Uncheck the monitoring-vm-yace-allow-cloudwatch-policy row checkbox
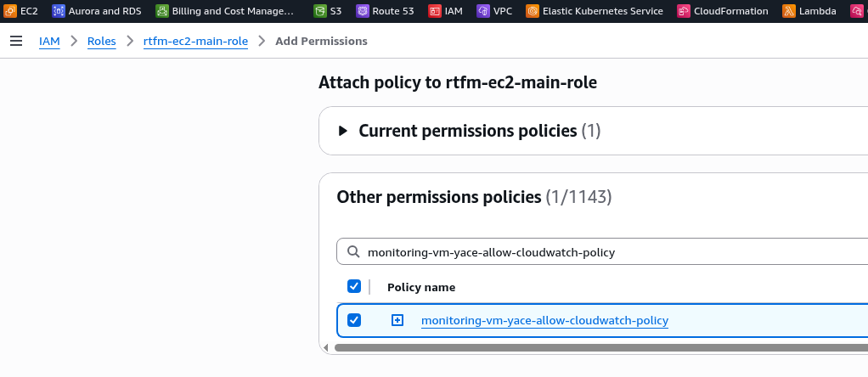 pos(354,320)
